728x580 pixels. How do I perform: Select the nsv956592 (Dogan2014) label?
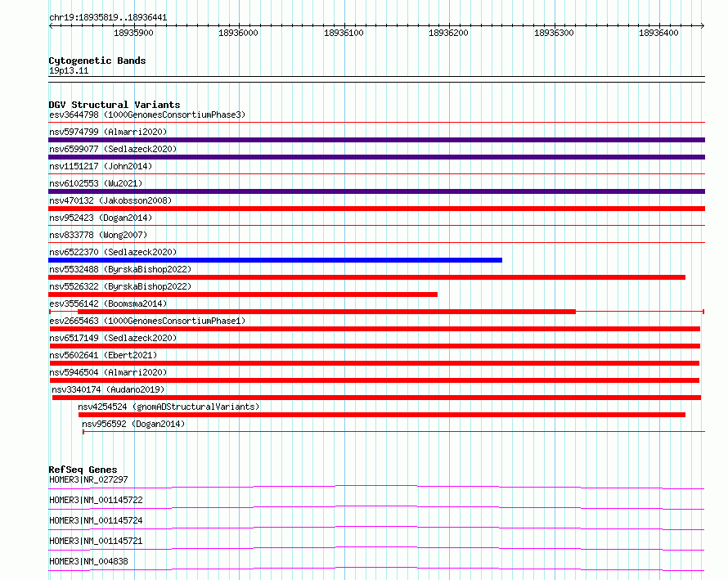[133, 424]
